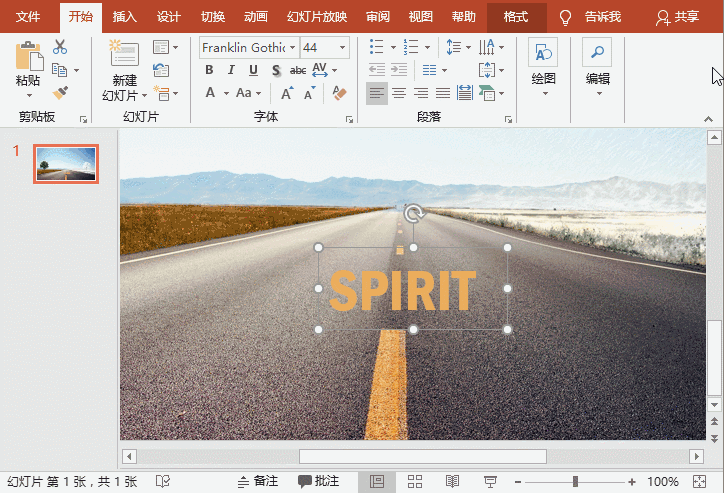Viewport: 724px width, 493px height.
Task: Toggle text shadow effect
Action: [x=275, y=70]
